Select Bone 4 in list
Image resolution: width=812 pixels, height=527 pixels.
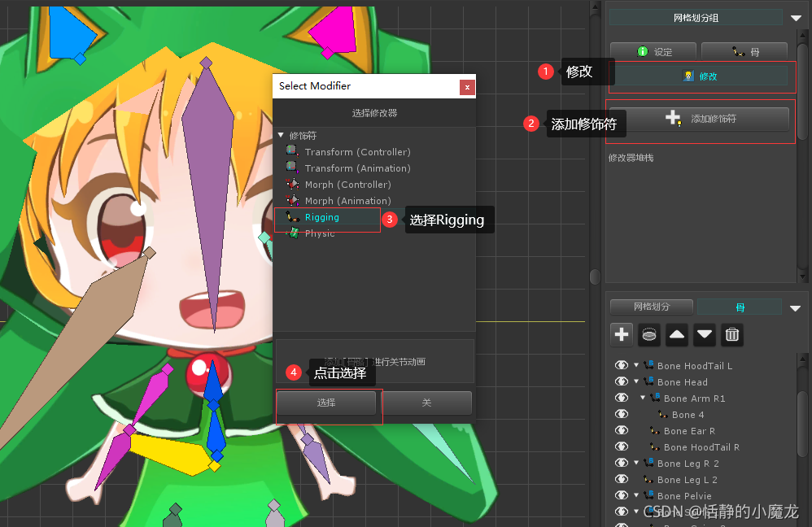(688, 416)
